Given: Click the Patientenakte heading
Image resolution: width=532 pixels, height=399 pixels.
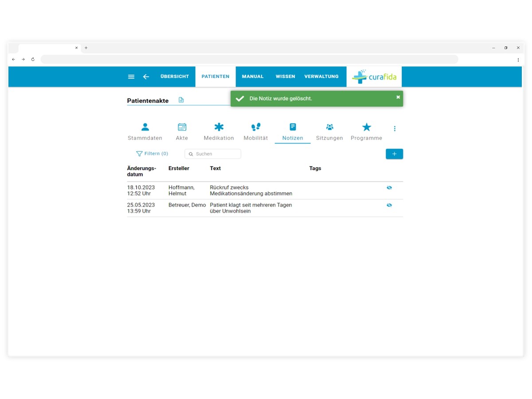Looking at the screenshot, I should click(x=148, y=101).
